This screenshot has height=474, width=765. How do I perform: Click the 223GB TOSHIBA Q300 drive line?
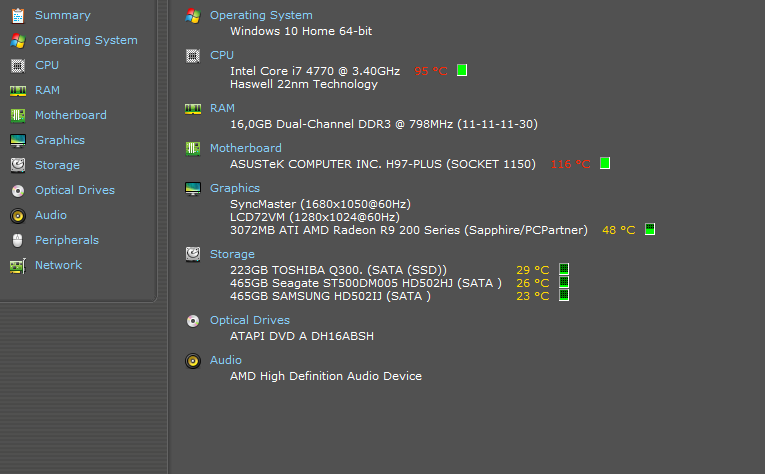[339, 270]
